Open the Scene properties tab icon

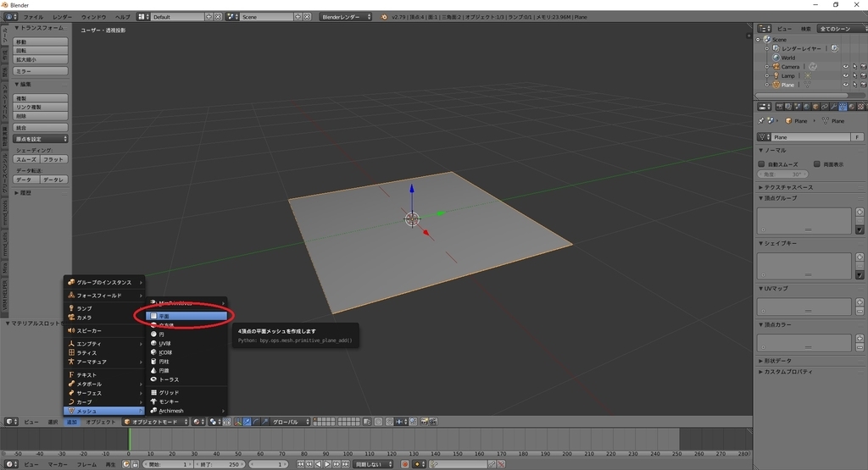pyautogui.click(x=798, y=107)
